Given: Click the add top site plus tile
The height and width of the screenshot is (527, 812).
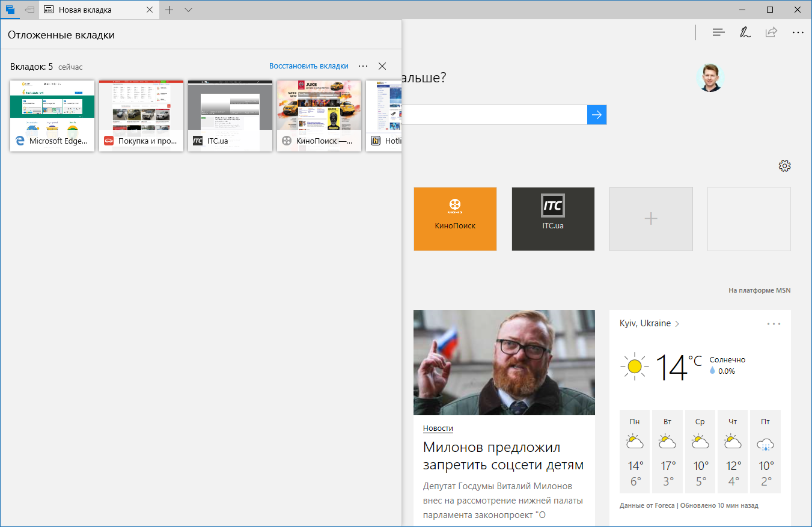Looking at the screenshot, I should point(651,219).
